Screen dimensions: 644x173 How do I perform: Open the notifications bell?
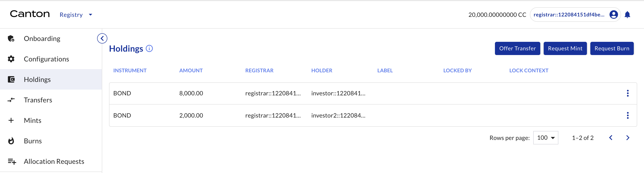click(628, 14)
